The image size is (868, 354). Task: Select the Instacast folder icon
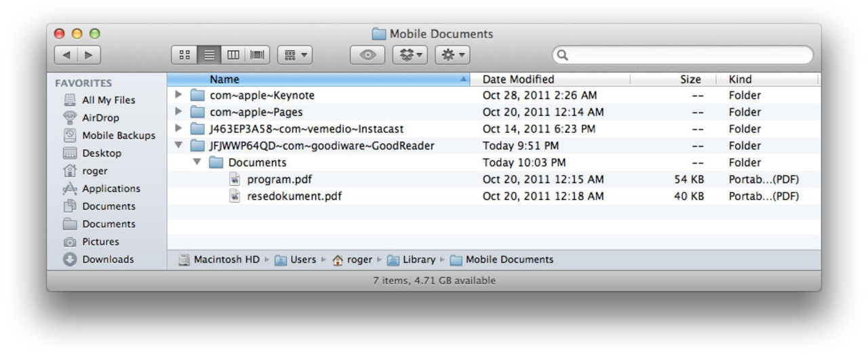[197, 129]
